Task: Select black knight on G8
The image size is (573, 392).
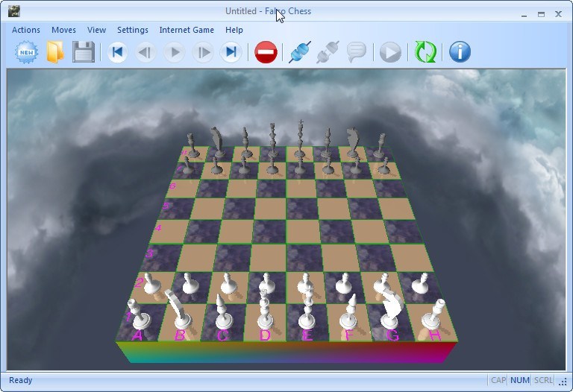Action: (x=353, y=143)
